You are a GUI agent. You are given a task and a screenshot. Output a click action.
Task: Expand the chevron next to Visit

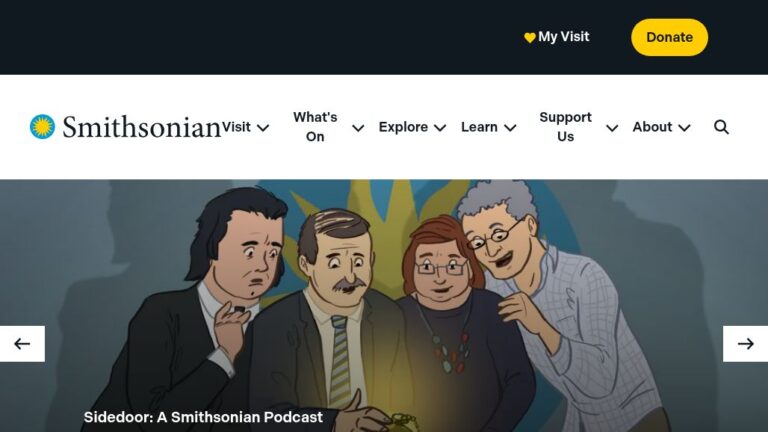coord(263,128)
